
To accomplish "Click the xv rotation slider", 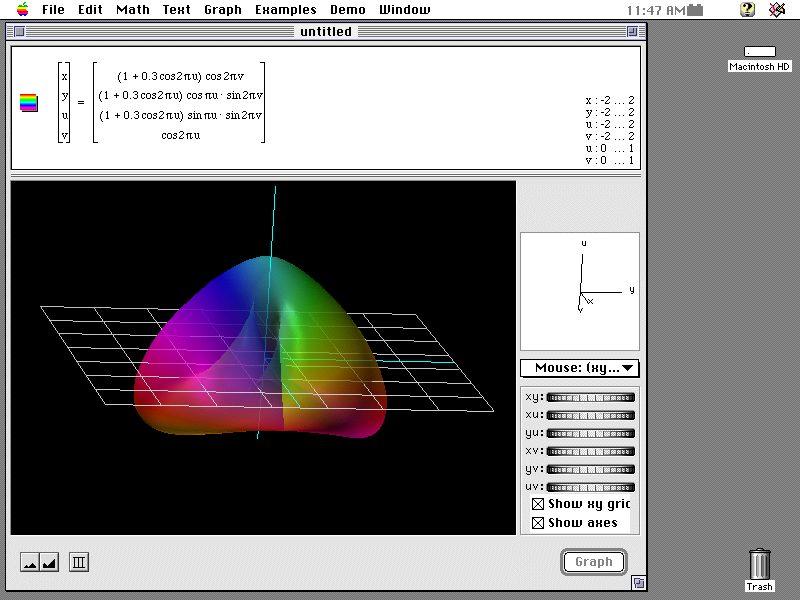I will click(590, 451).
